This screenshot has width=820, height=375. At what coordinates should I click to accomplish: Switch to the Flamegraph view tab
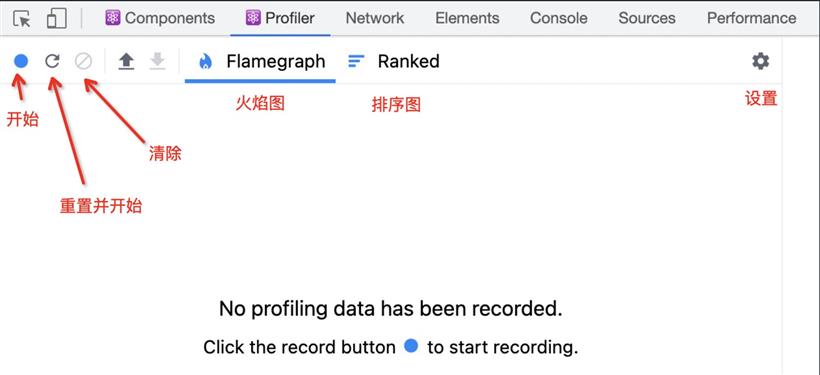click(260, 62)
